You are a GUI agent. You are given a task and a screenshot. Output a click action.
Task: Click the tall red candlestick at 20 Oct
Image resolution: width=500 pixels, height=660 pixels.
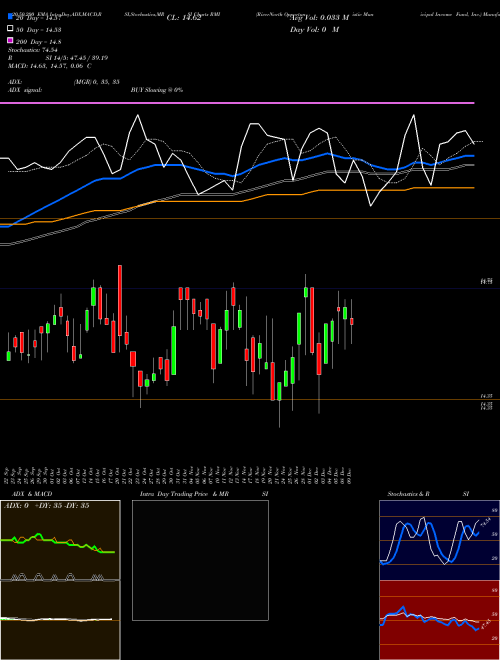pos(120,301)
